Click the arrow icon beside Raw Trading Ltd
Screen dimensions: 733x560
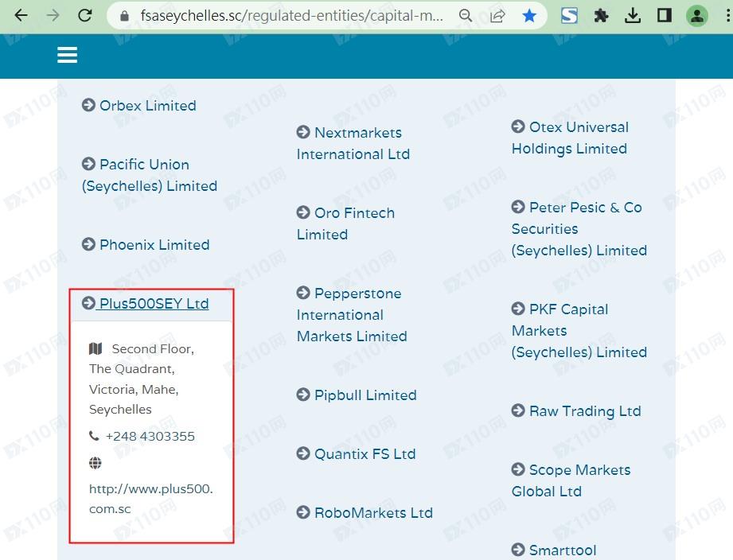tap(518, 410)
